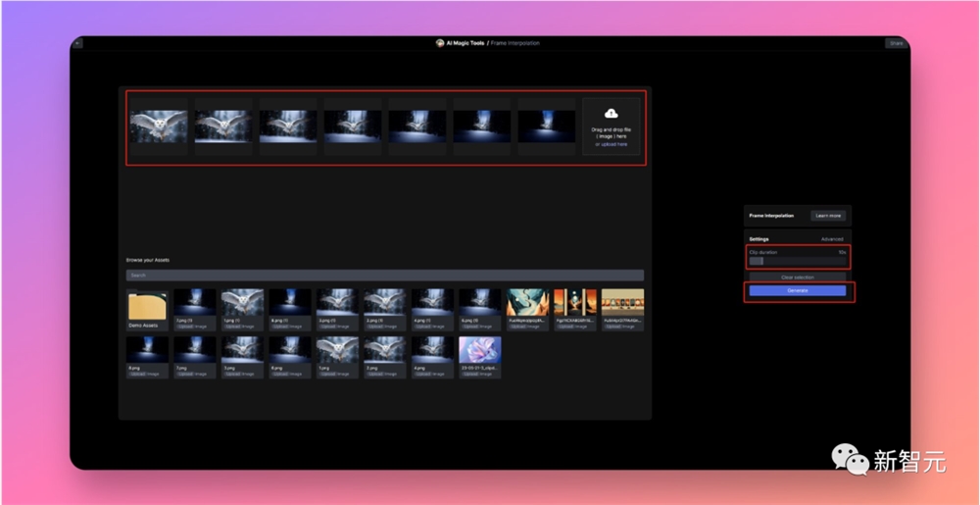Click the AI Magic Tools logo icon
Screen dimensions: 980x505
click(x=440, y=43)
